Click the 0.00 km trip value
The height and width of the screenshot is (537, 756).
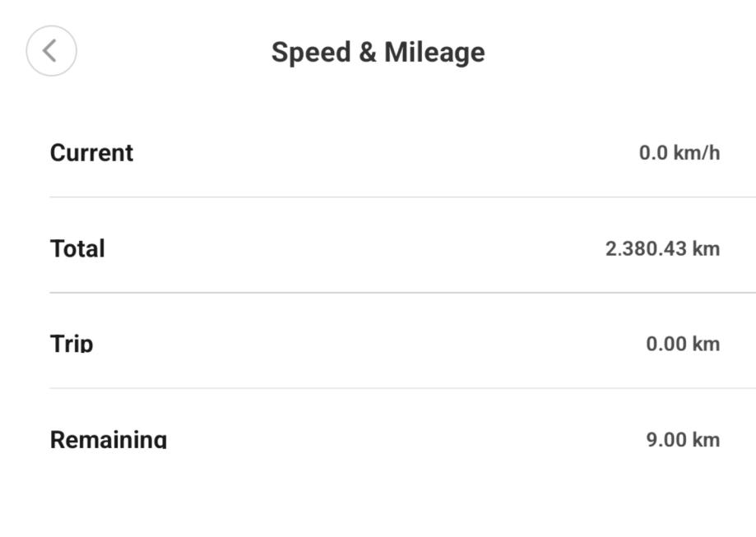pos(683,344)
